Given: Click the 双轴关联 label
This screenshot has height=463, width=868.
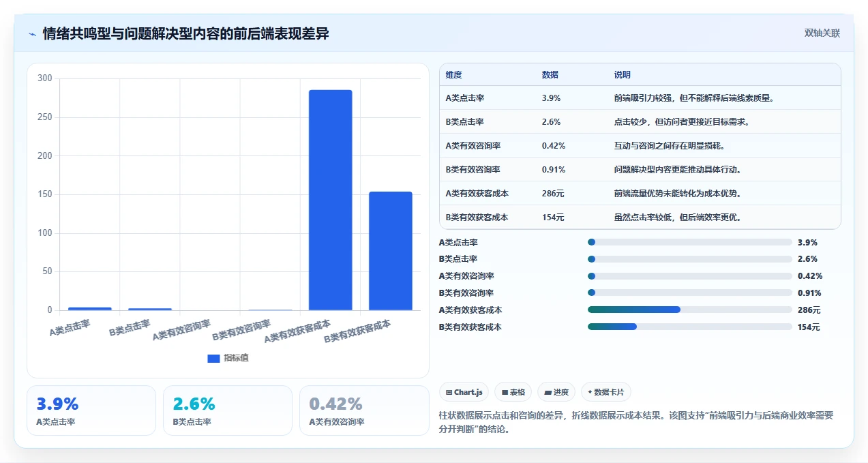Looking at the screenshot, I should 822,33.
